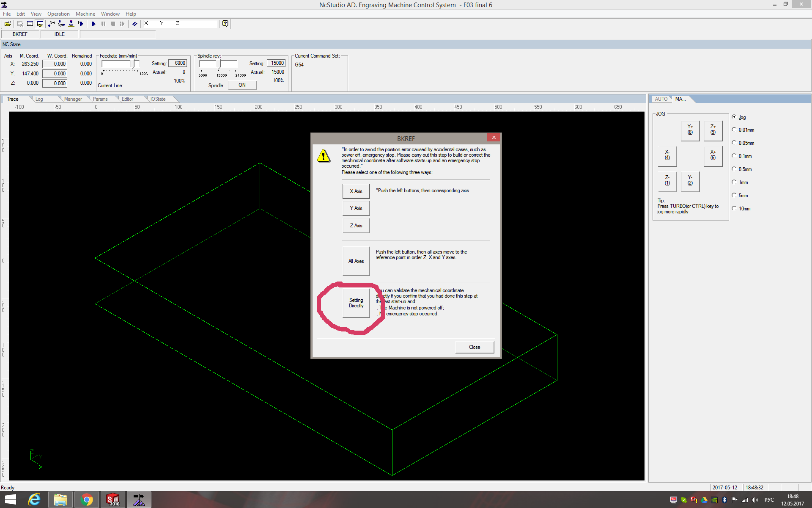Switch to the IOState tab
The width and height of the screenshot is (812, 508).
(158, 99)
